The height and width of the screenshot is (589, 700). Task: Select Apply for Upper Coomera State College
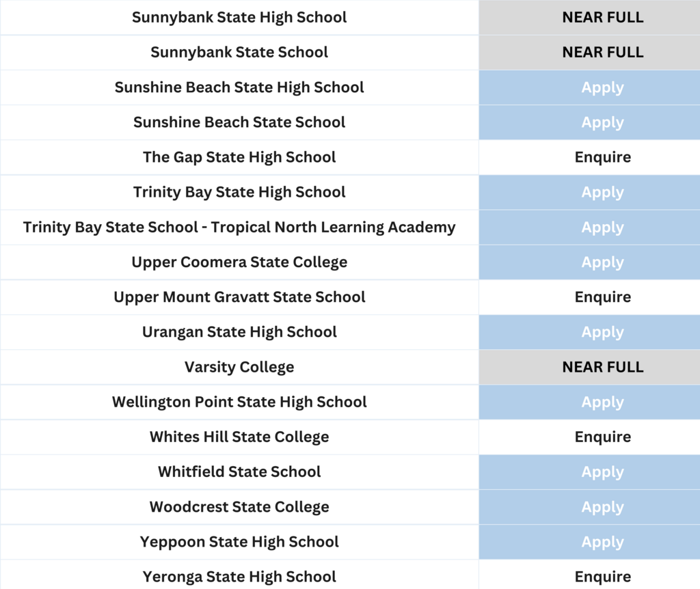coord(602,262)
